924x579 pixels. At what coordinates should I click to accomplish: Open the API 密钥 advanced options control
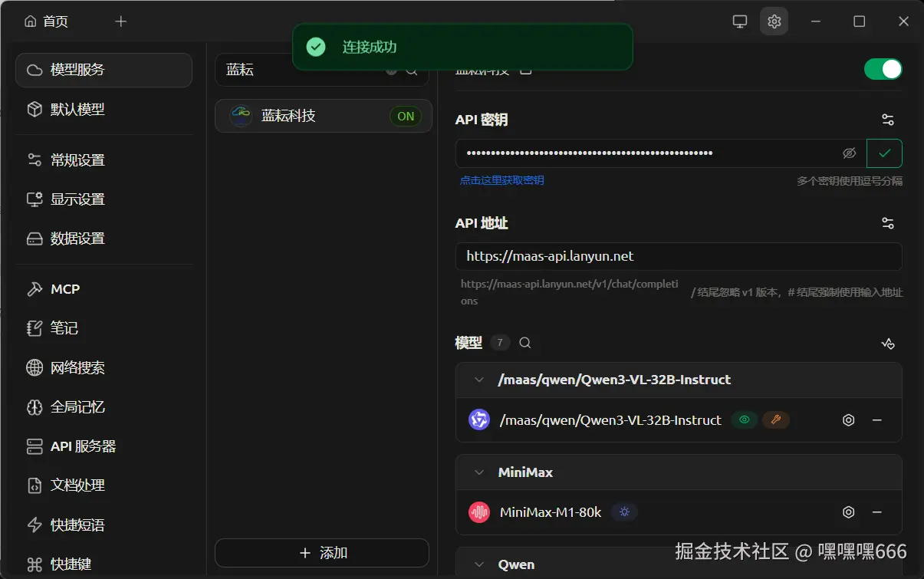click(x=887, y=120)
